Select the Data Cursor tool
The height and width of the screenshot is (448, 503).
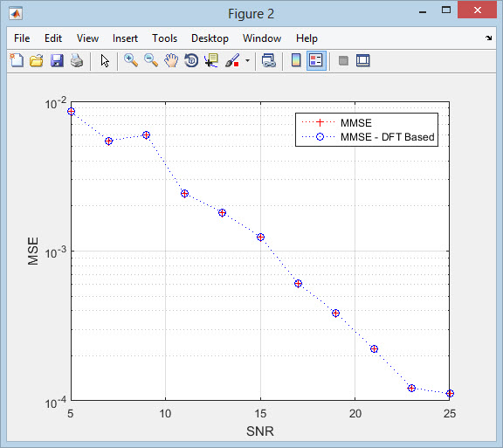[x=211, y=60]
